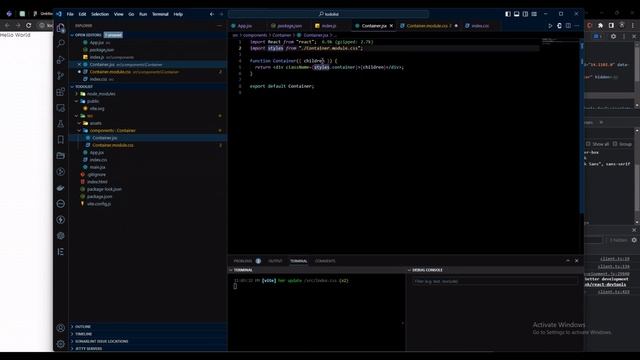Open the Bookmarks view in the activity bar
Viewport: 640px width, 360px height.
click(61, 140)
